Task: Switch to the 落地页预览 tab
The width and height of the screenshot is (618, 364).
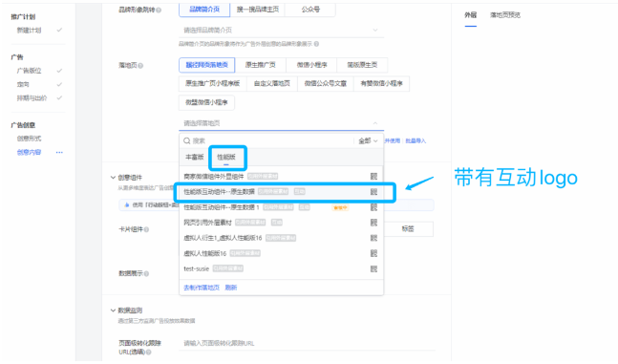Action: tap(505, 15)
